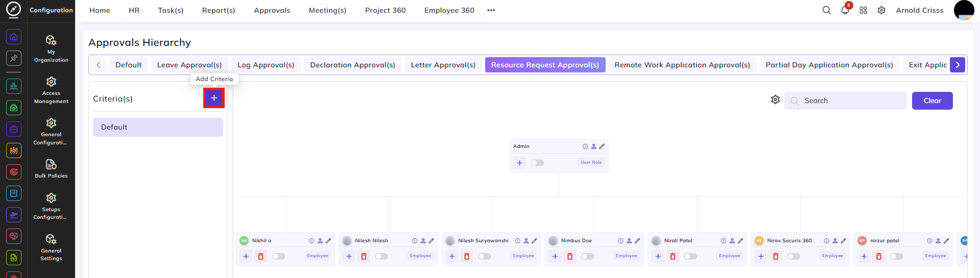The width and height of the screenshot is (980, 278).
Task: Expand the more menu (three dots) in navbar
Action: (491, 10)
